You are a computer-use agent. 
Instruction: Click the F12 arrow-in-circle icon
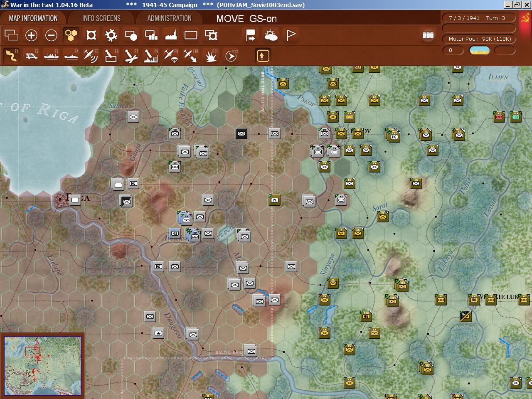(231, 56)
